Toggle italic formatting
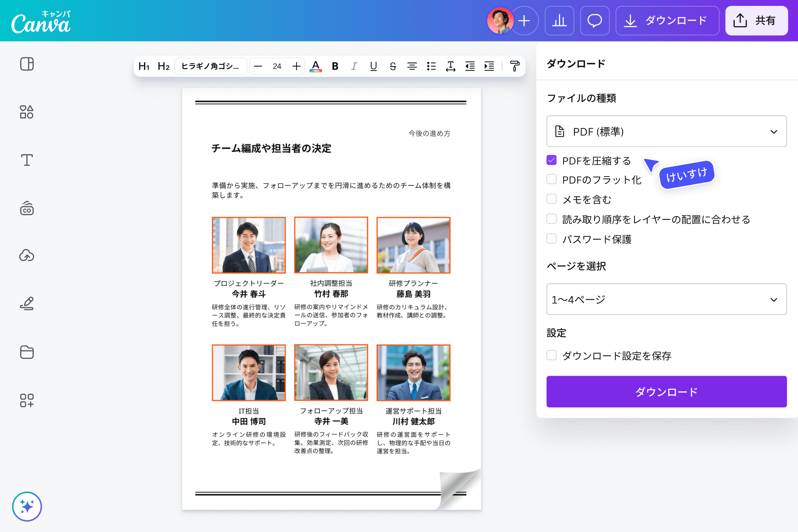This screenshot has height=532, width=798. [354, 66]
